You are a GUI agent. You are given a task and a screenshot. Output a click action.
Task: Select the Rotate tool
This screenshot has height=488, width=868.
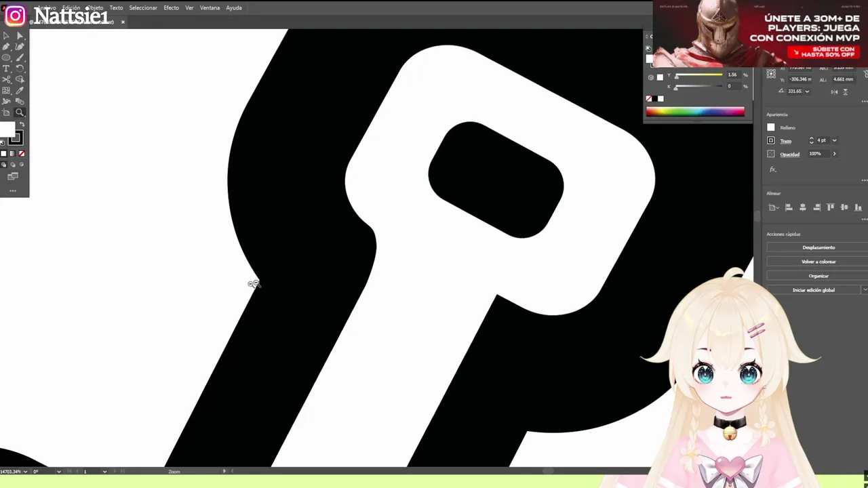click(x=20, y=68)
